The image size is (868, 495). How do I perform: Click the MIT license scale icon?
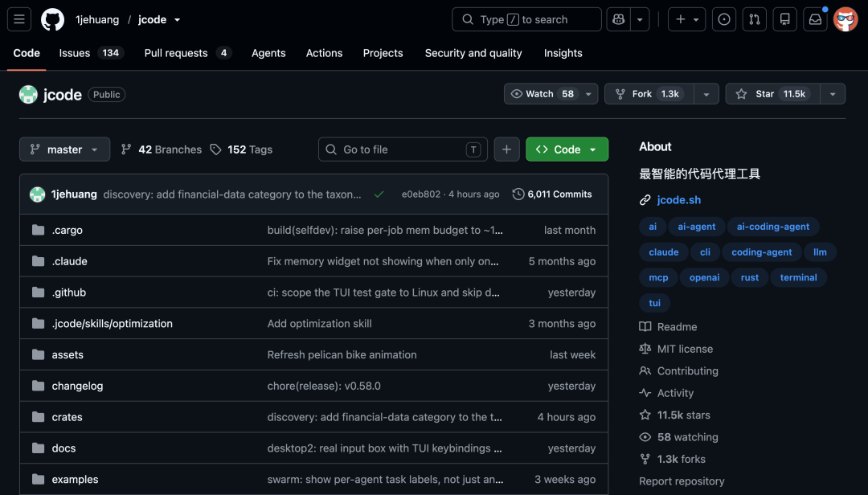pos(645,349)
